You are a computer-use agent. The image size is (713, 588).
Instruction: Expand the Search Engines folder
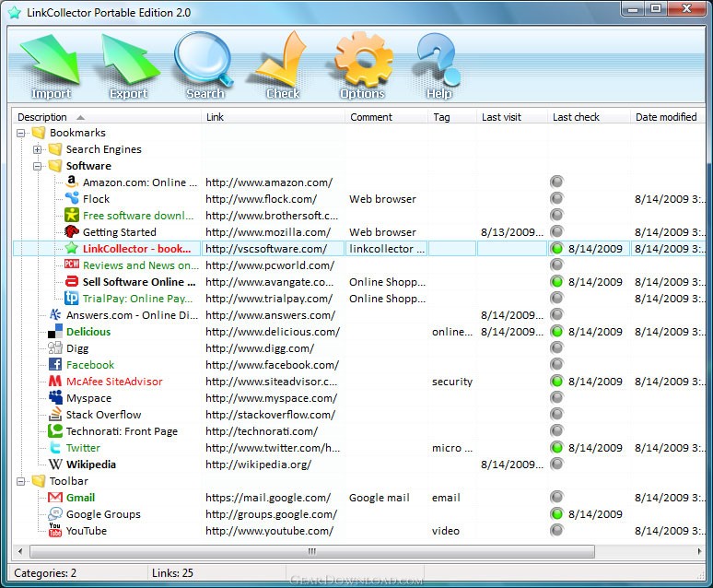tap(37, 149)
